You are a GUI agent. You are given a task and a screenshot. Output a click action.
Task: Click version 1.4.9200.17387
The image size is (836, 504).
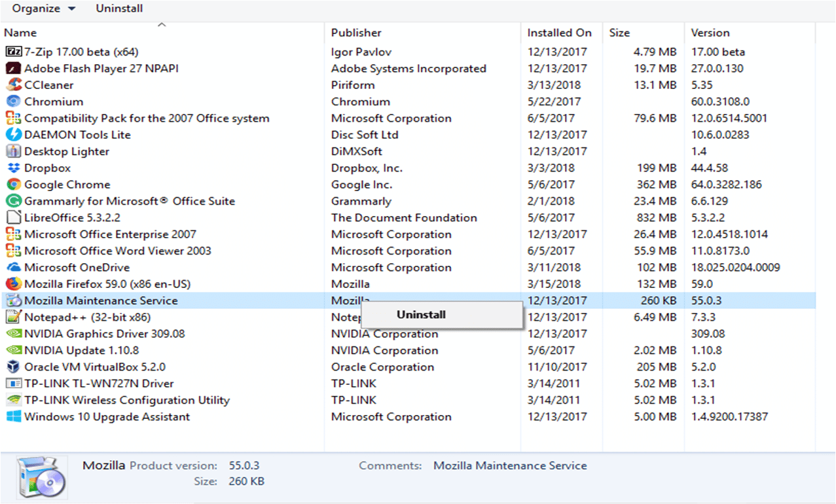[730, 417]
